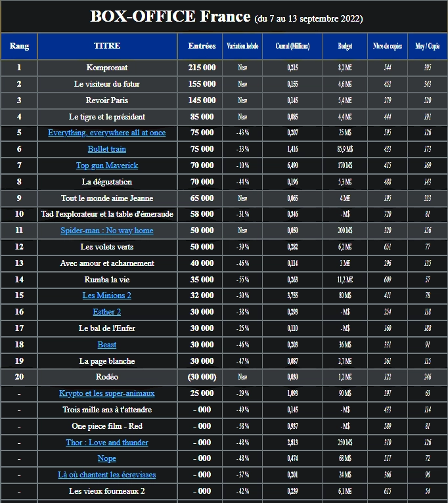
Task: Select the TITRE column header
Action: (107, 46)
